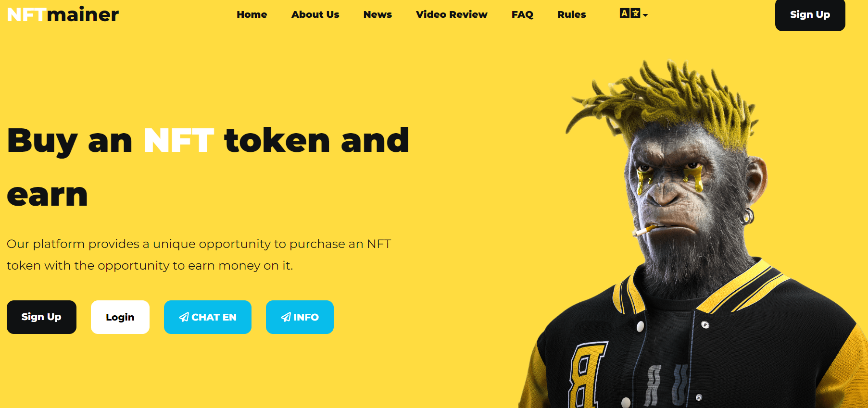Click the platform description paragraph text
The image size is (868, 408).
tap(199, 255)
